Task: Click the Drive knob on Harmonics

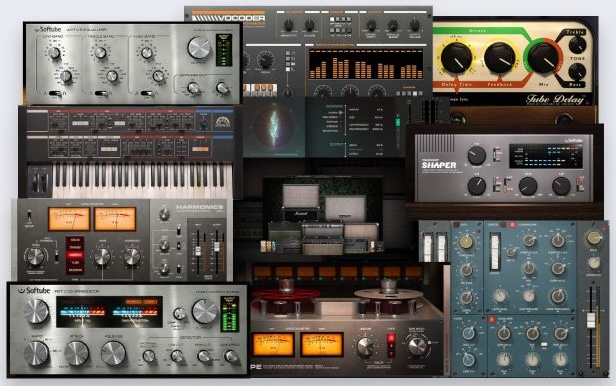Action: pyautogui.click(x=102, y=256)
